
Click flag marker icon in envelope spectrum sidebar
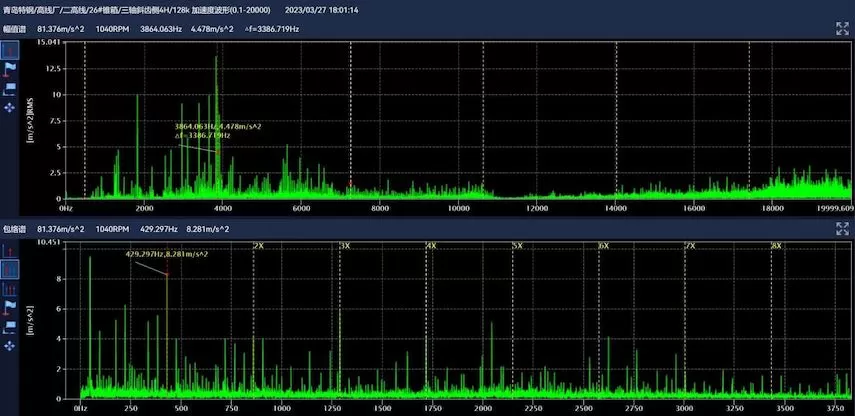[10, 307]
